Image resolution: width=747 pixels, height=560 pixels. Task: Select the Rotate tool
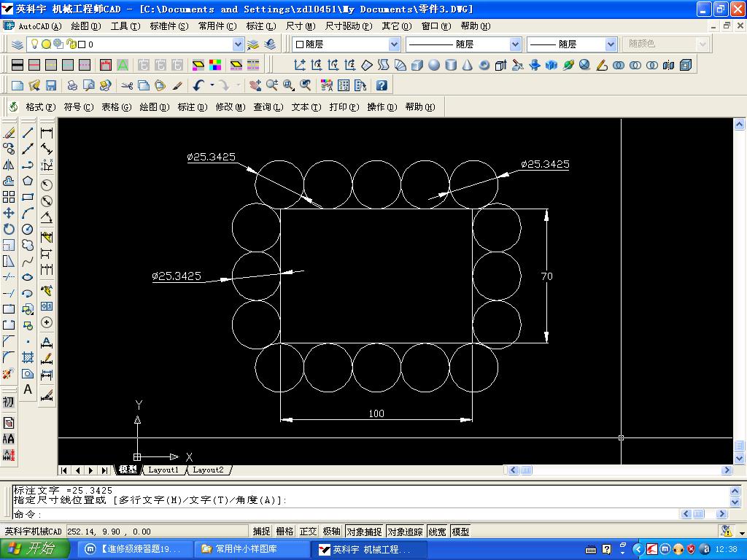coord(9,229)
